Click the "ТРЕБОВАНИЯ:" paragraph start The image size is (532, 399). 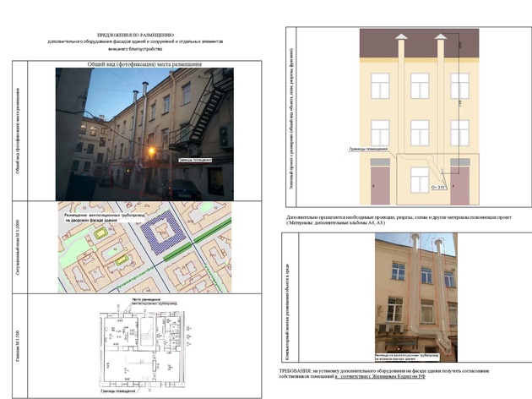[x=295, y=371]
